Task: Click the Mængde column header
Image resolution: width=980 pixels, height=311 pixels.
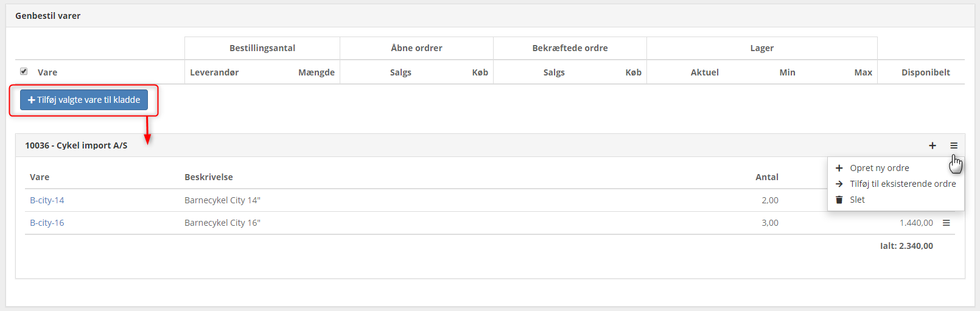Action: [316, 72]
